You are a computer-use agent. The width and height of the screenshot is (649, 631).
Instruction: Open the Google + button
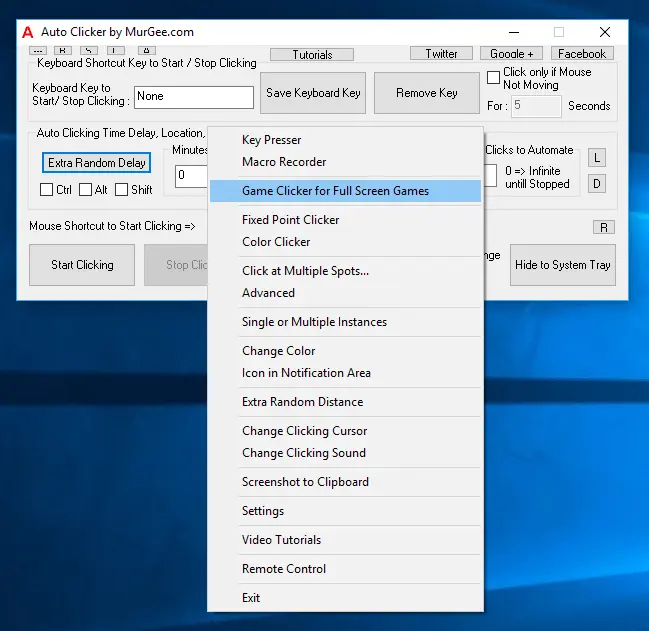[512, 54]
